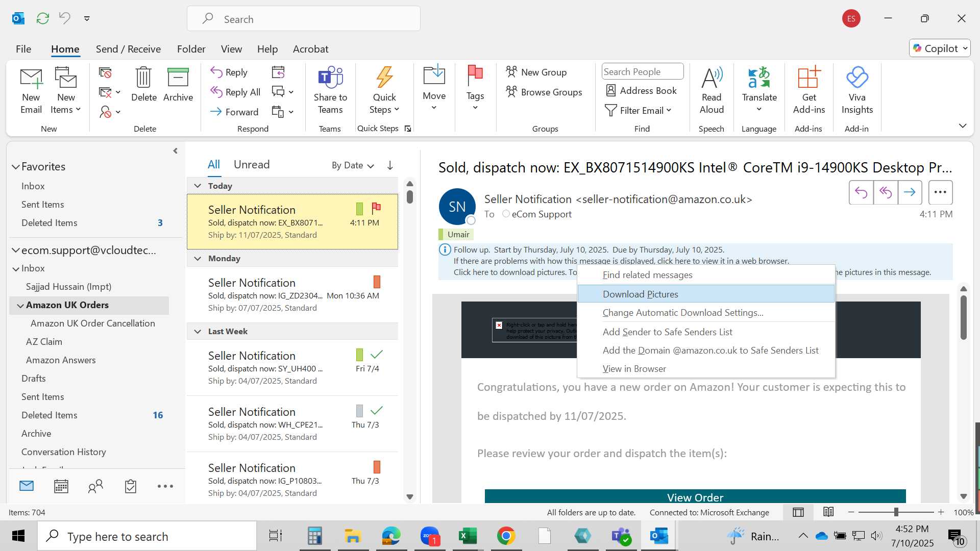980x551 pixels.
Task: Switch to Reading view in status bar
Action: (x=828, y=512)
